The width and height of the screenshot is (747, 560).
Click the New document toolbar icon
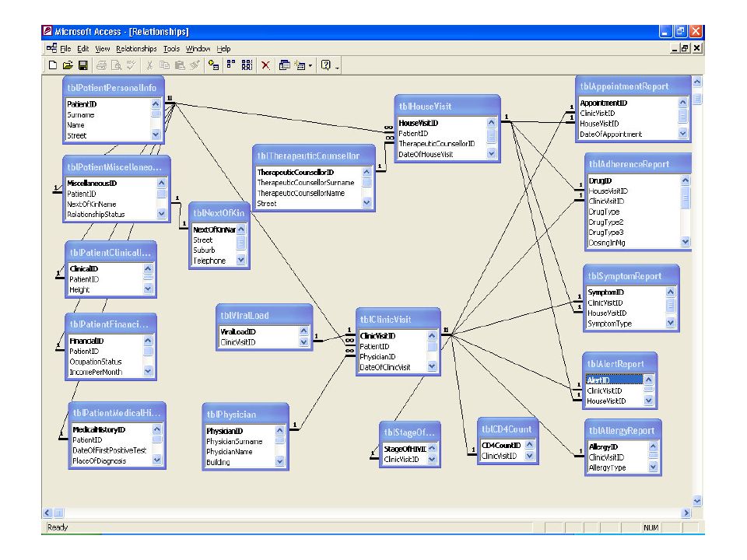53,65
